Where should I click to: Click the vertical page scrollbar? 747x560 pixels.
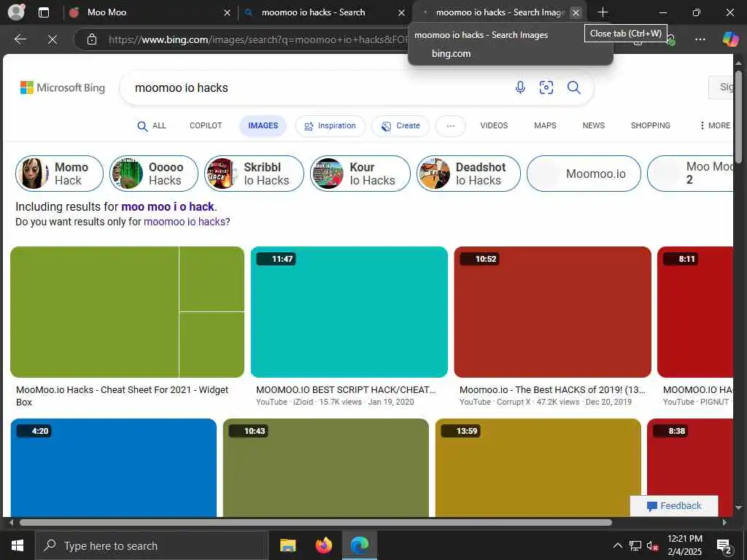pos(738,117)
